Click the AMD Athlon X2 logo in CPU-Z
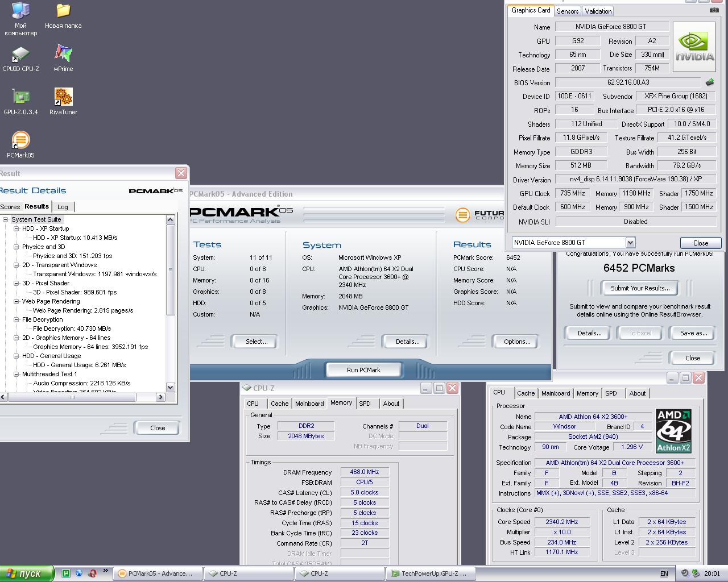The width and height of the screenshot is (728, 582). (673, 431)
